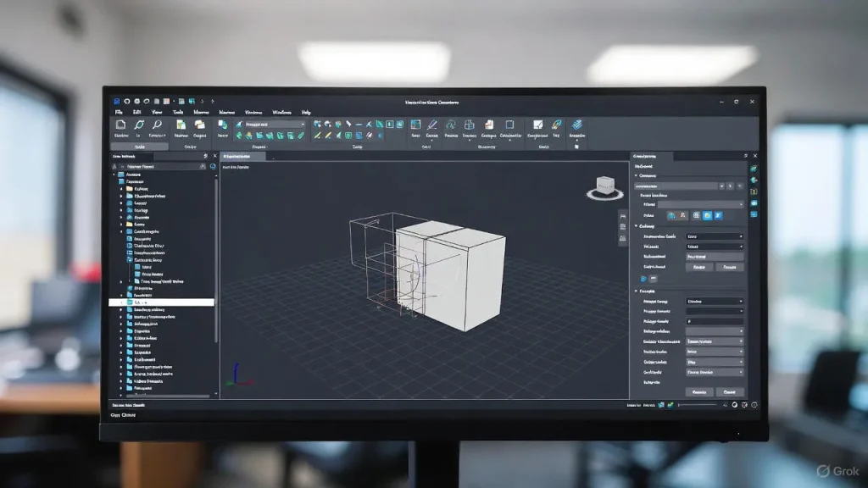Viewport: 868px width, 488px height.
Task: Click the orange framed icon in right sidebar strip
Action: click(754, 192)
